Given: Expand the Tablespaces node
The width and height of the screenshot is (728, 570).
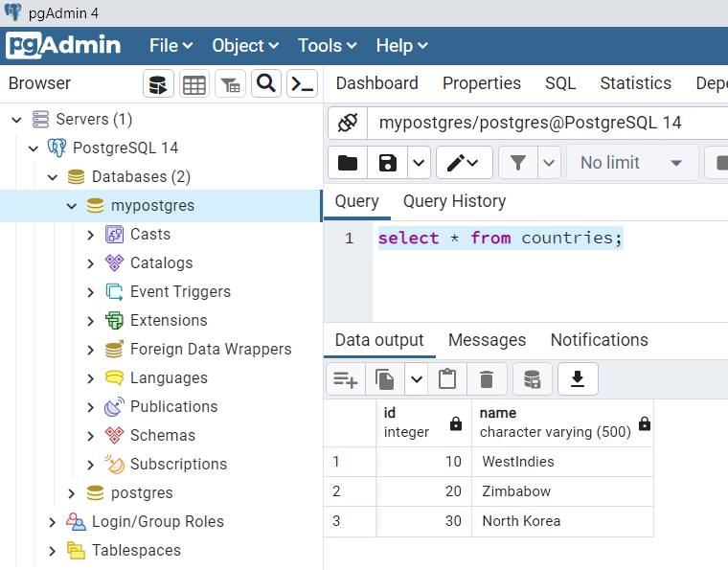Looking at the screenshot, I should pos(53,551).
